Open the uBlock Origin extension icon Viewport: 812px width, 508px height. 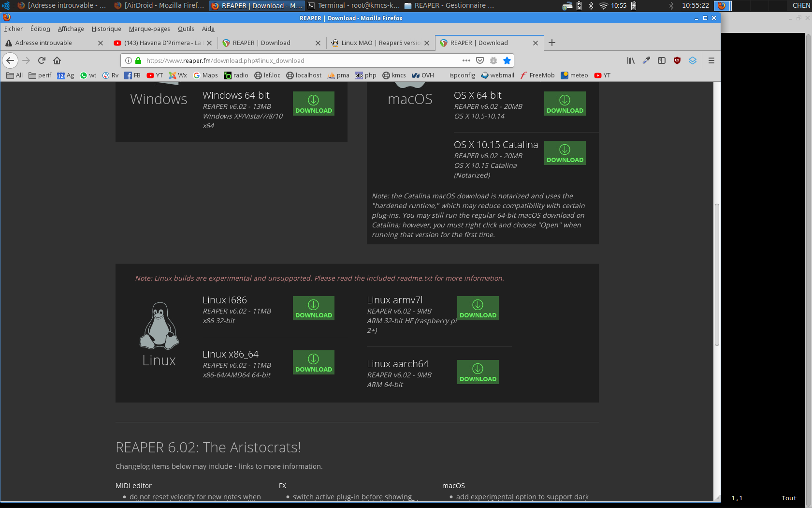click(677, 60)
